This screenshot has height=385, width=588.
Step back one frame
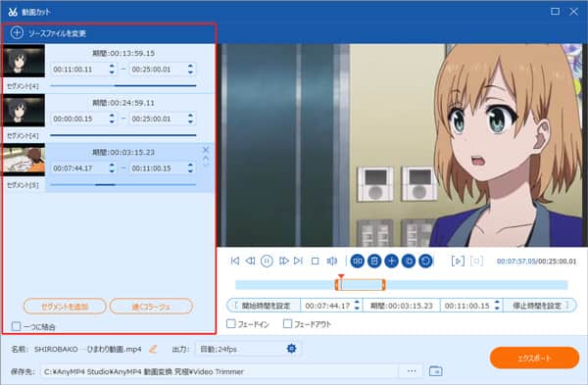(x=250, y=261)
